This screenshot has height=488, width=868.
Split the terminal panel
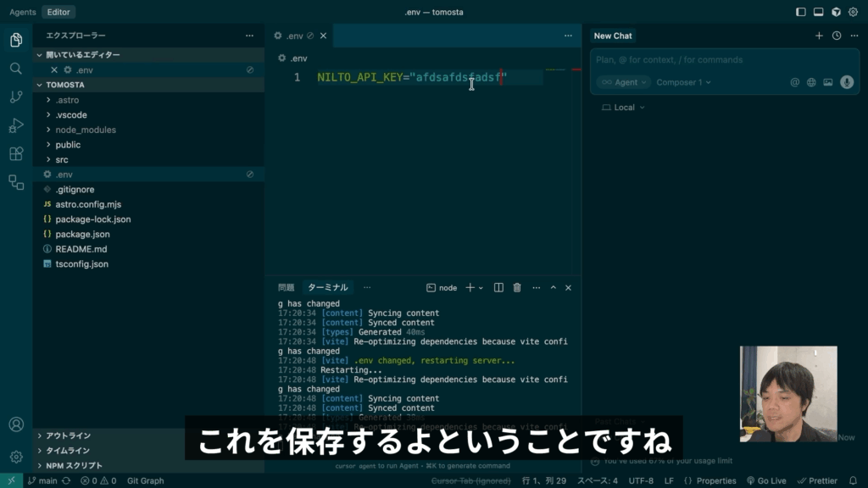pos(498,288)
